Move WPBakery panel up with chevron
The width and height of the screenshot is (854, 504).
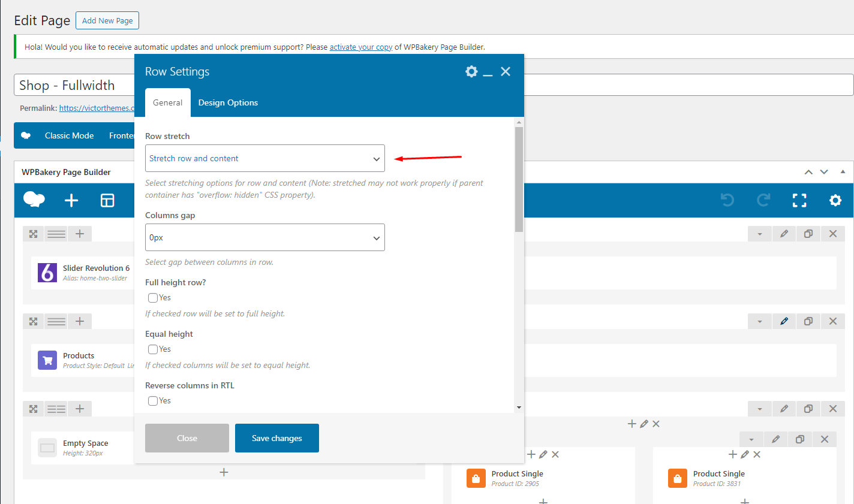tap(808, 172)
